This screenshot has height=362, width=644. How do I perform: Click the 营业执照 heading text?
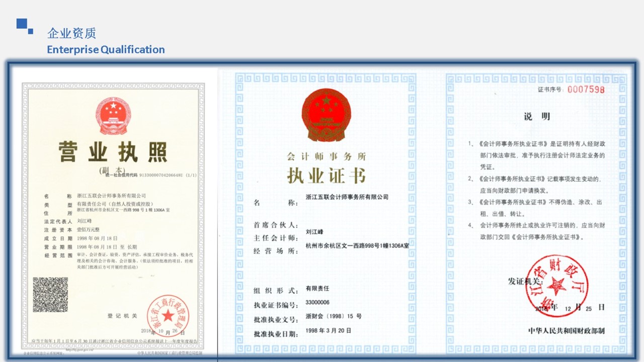113,152
